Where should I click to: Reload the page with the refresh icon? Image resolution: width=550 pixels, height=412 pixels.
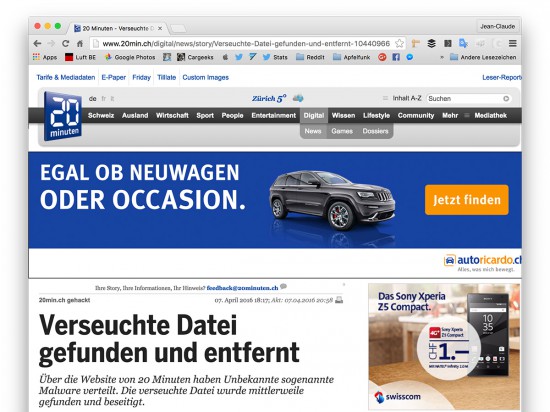point(66,43)
